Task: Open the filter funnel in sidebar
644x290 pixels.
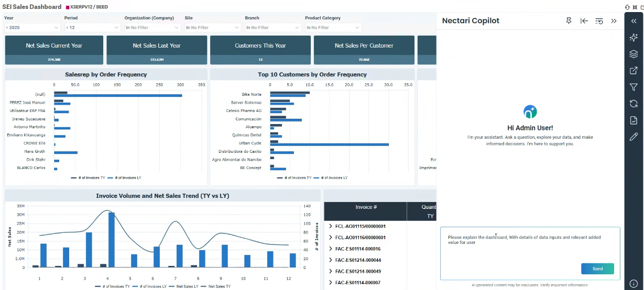Action: pyautogui.click(x=634, y=87)
